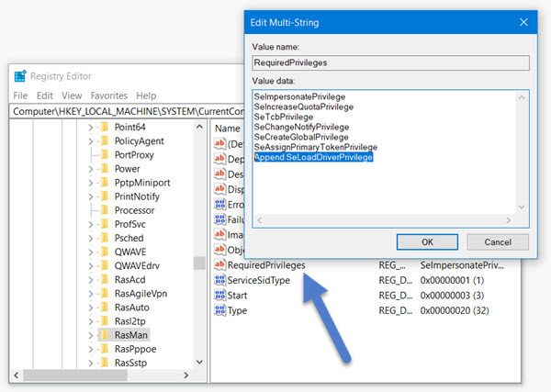551x392 pixels.
Task: Expand the RasAuto key chevron
Action: tap(91, 308)
